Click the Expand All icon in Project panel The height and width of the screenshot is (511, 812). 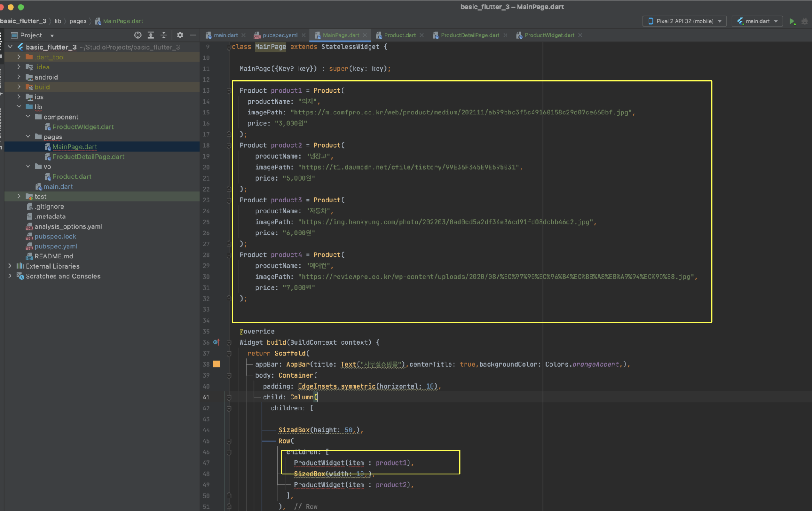(x=151, y=35)
